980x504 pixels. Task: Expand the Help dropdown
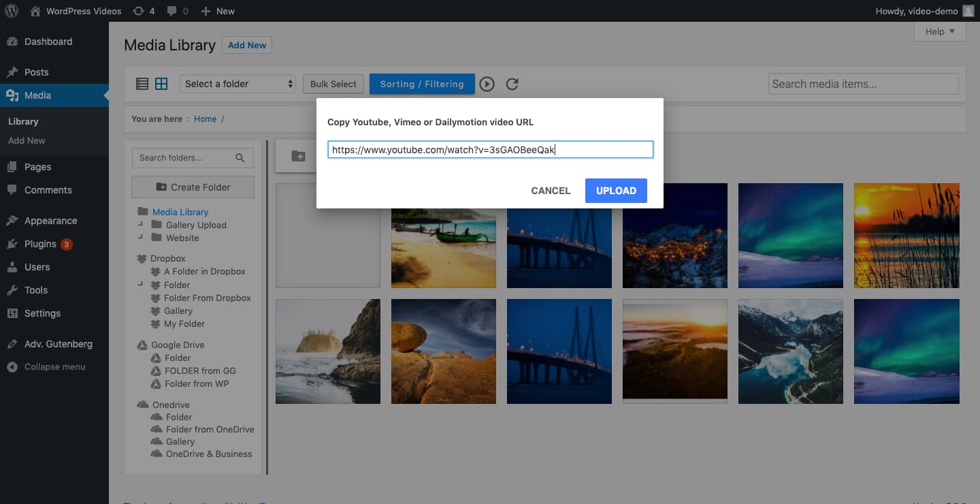pyautogui.click(x=940, y=31)
